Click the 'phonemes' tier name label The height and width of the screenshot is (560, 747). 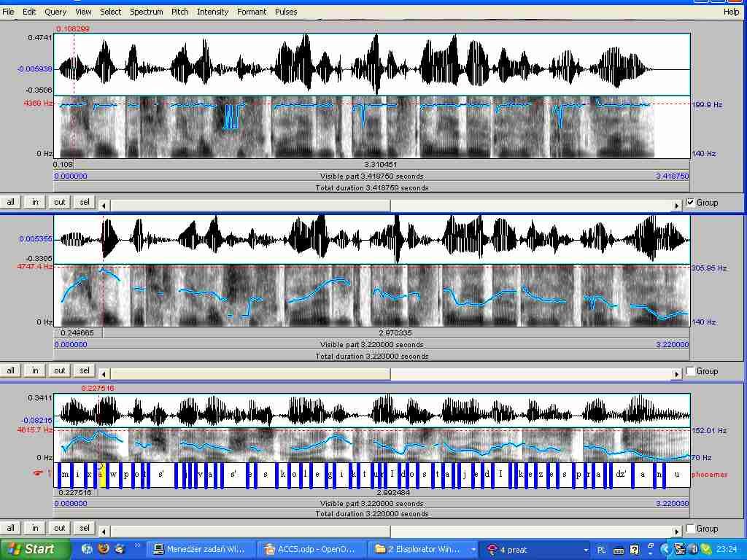(709, 474)
